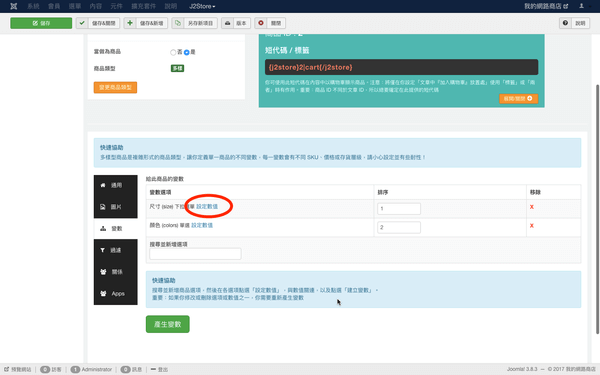
Task: Click the funnel icon in 過濾 tab
Action: 103,250
